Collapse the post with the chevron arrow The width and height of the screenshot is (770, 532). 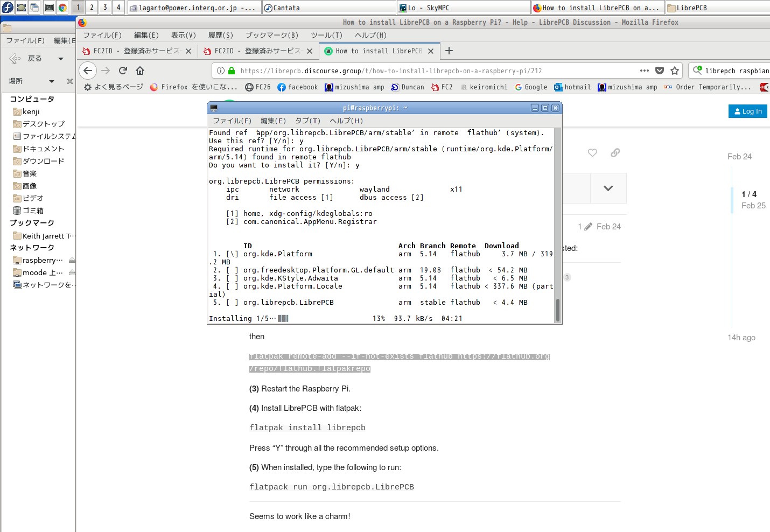click(x=608, y=188)
